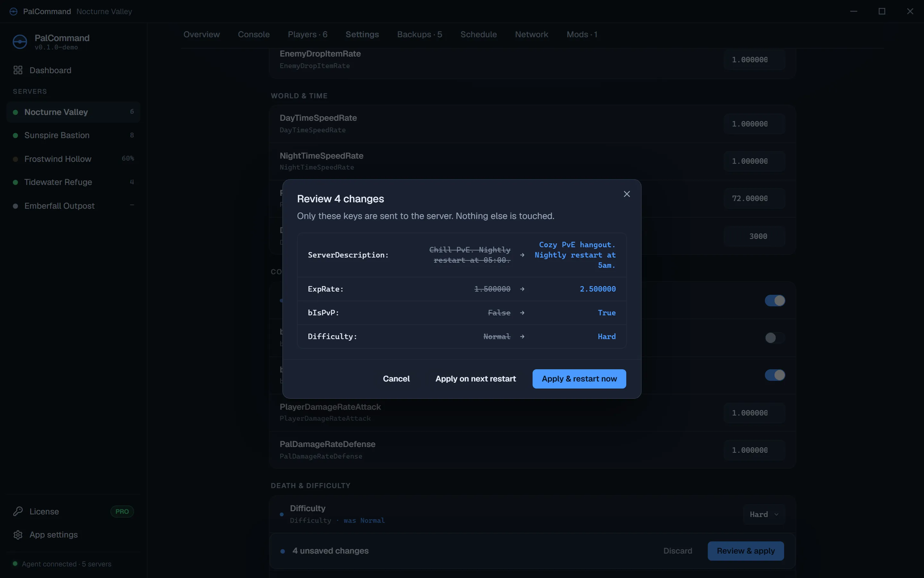
Task: Edit PlayerDamageRateAttack value field
Action: (x=754, y=413)
